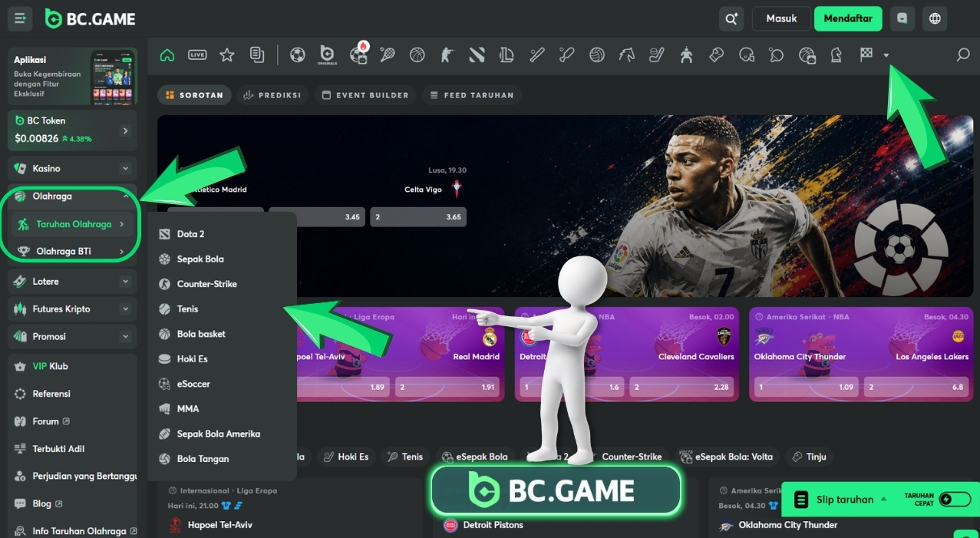This screenshot has height=538, width=980.
Task: Open the chat icon beside Mendaftar
Action: point(902,18)
